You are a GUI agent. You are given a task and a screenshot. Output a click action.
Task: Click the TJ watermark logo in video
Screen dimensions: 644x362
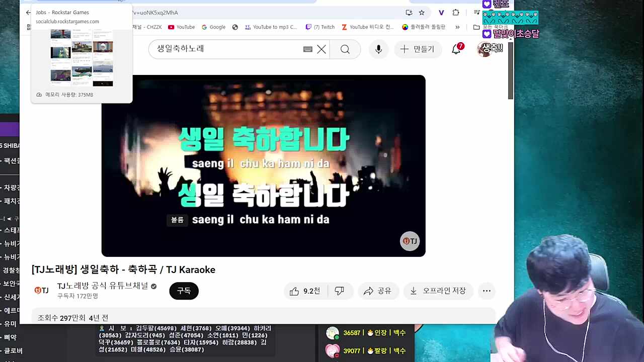coord(410,241)
